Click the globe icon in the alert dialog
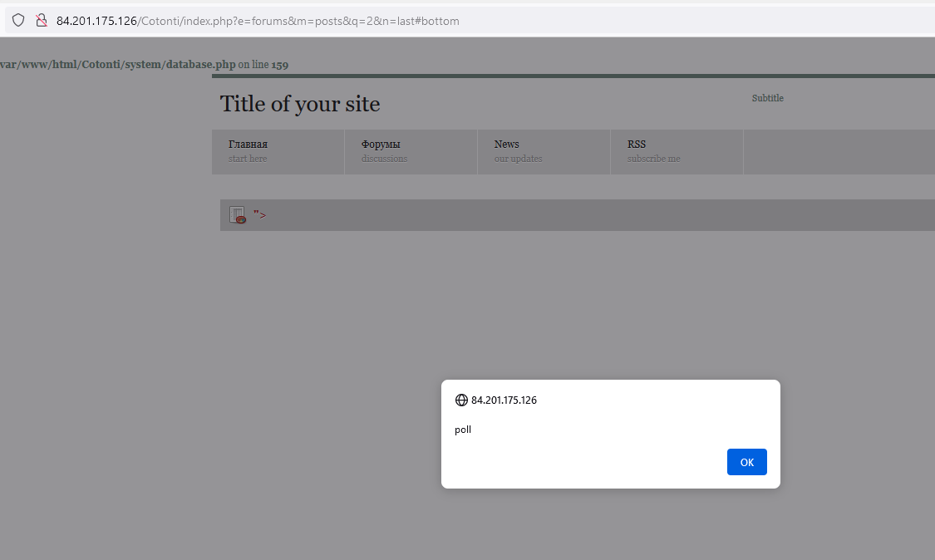 pos(461,400)
